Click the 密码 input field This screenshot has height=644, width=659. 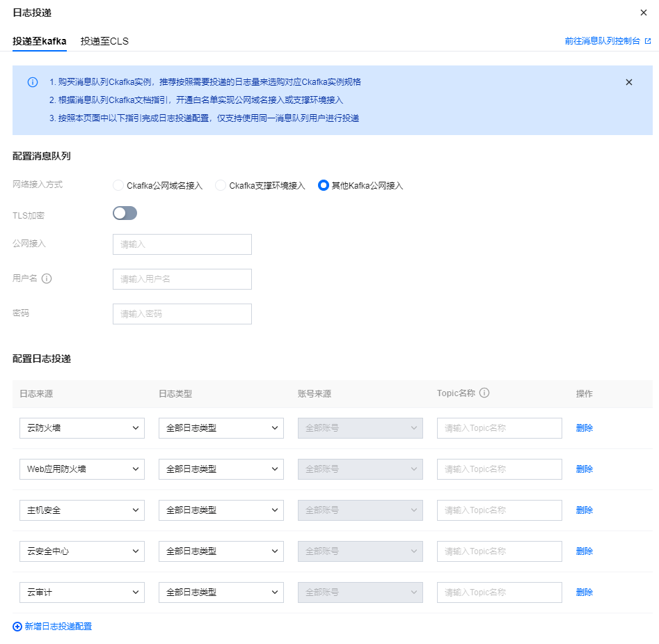[x=182, y=314]
